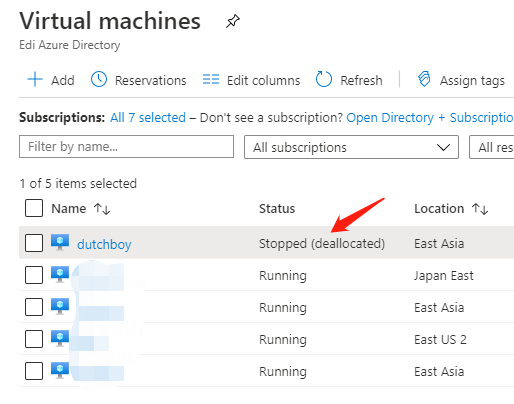
Task: Check the dutchboy row checkbox
Action: click(34, 243)
